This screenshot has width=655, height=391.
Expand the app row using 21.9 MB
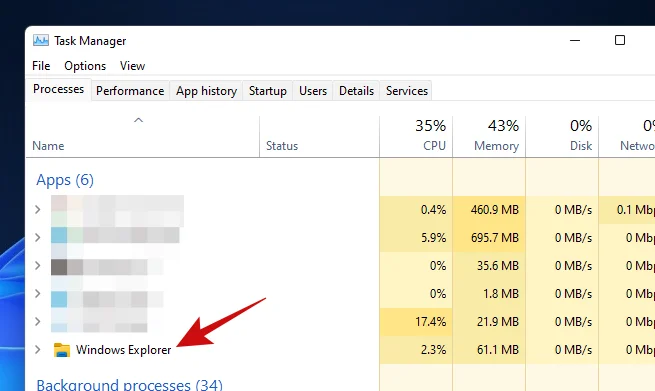click(38, 321)
